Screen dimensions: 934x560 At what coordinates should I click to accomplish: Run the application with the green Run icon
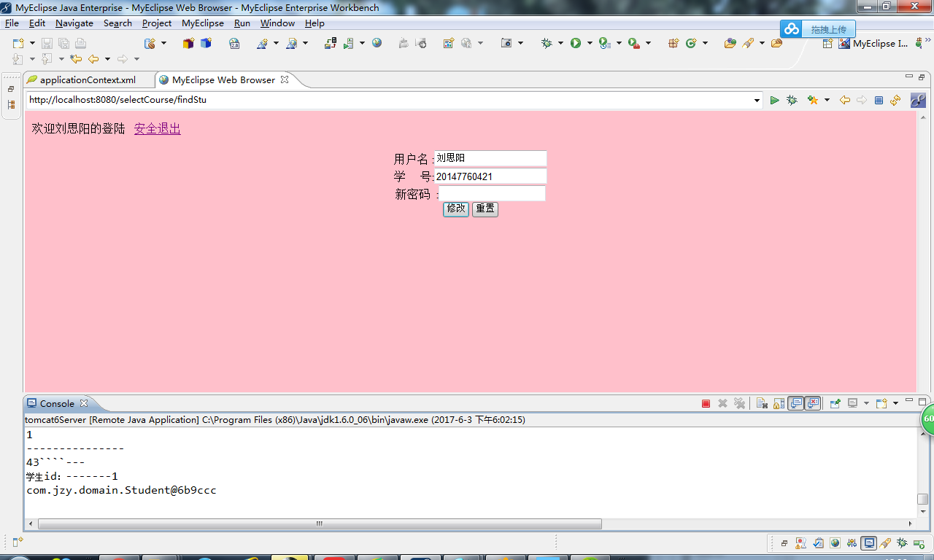[x=576, y=42]
